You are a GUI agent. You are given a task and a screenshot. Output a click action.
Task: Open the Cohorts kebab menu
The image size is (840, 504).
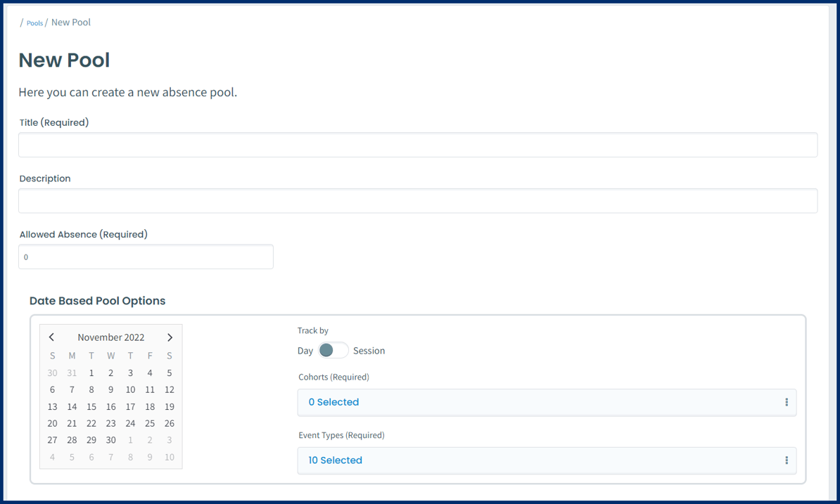786,402
